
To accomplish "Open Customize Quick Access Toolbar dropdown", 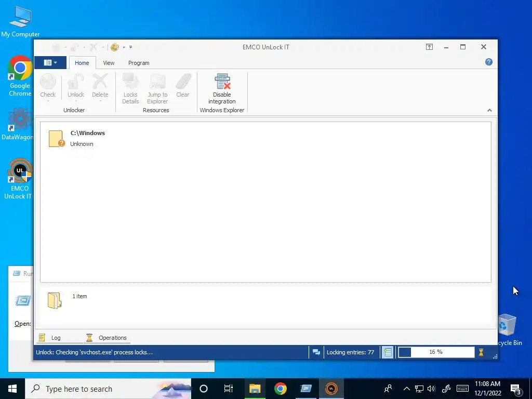I will [x=130, y=47].
